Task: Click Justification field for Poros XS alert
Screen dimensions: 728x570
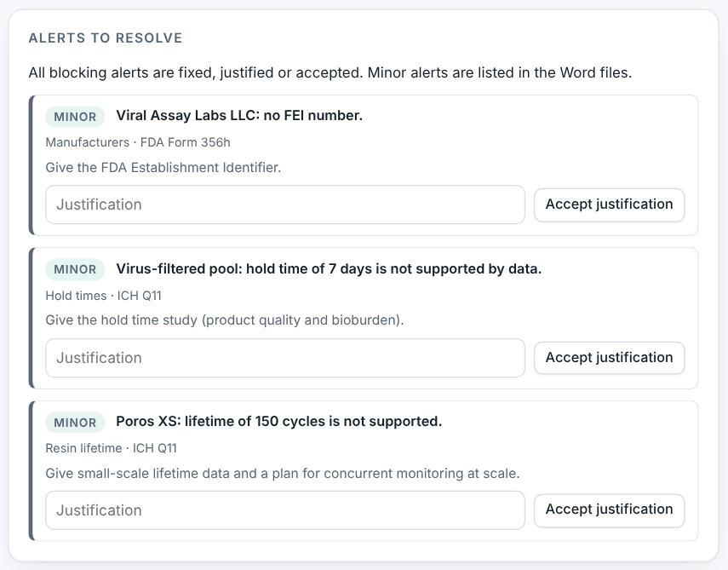Action: [x=285, y=510]
